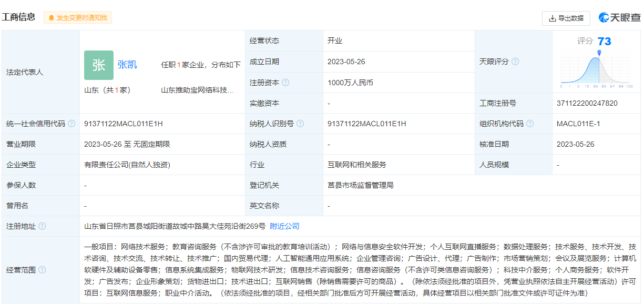This screenshot has width=644, height=304.
Task: Click the company type 有限责任公司(自然人独资)
Action: (127, 165)
